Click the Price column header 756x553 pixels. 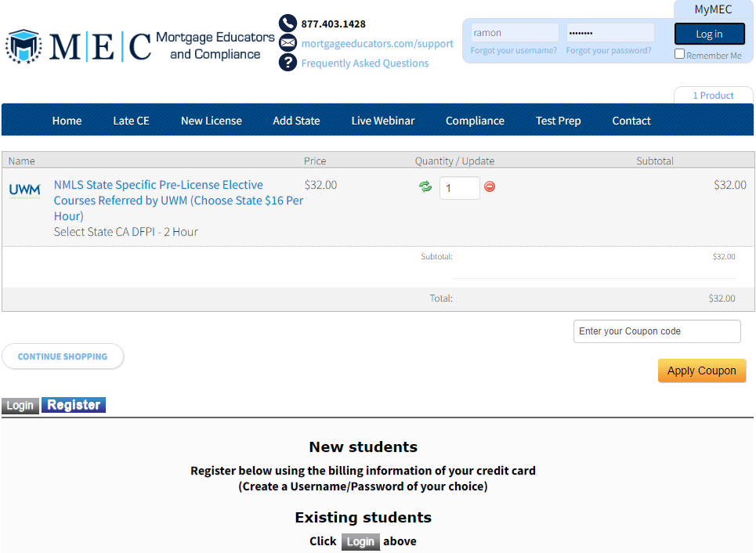point(315,161)
